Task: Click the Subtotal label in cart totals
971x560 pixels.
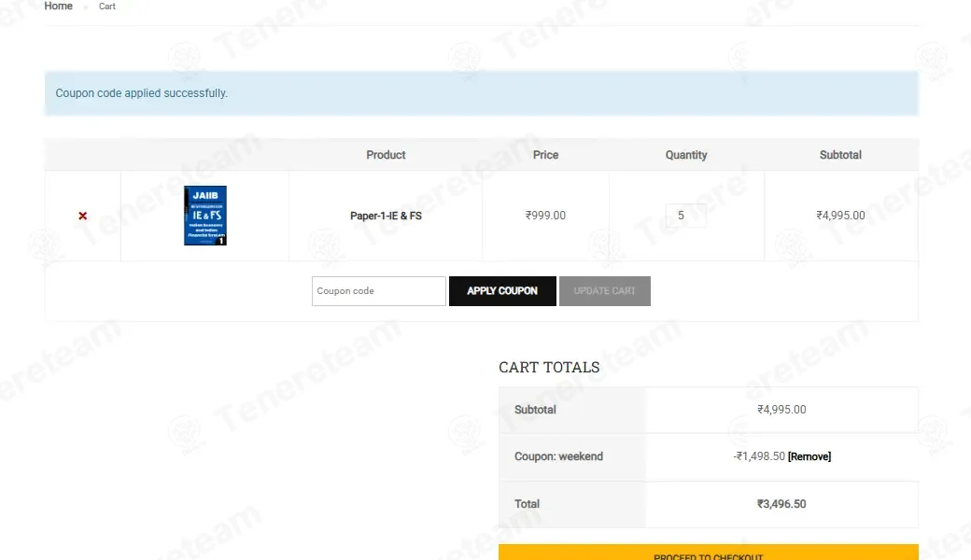Action: point(535,410)
